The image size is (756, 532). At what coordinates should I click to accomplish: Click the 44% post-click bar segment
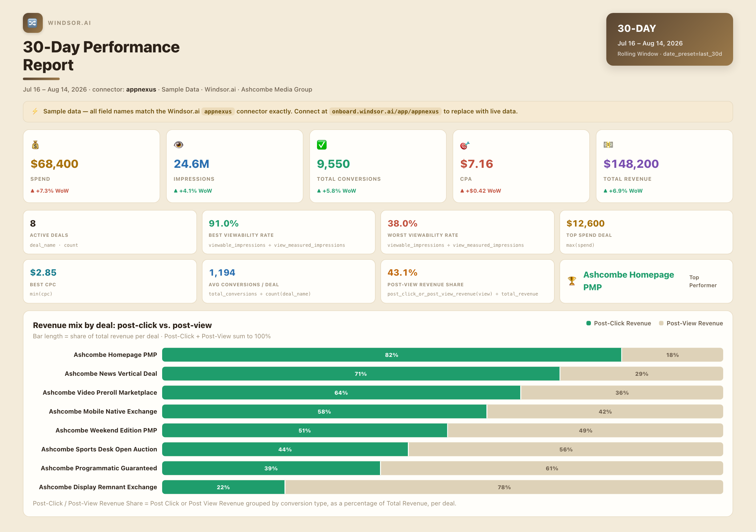pyautogui.click(x=285, y=449)
